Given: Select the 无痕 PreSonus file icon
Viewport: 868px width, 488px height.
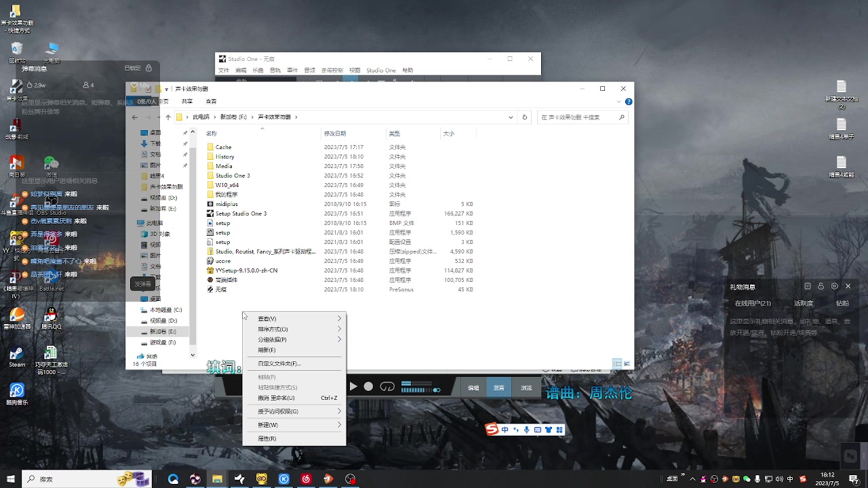Looking at the screenshot, I should (x=210, y=289).
